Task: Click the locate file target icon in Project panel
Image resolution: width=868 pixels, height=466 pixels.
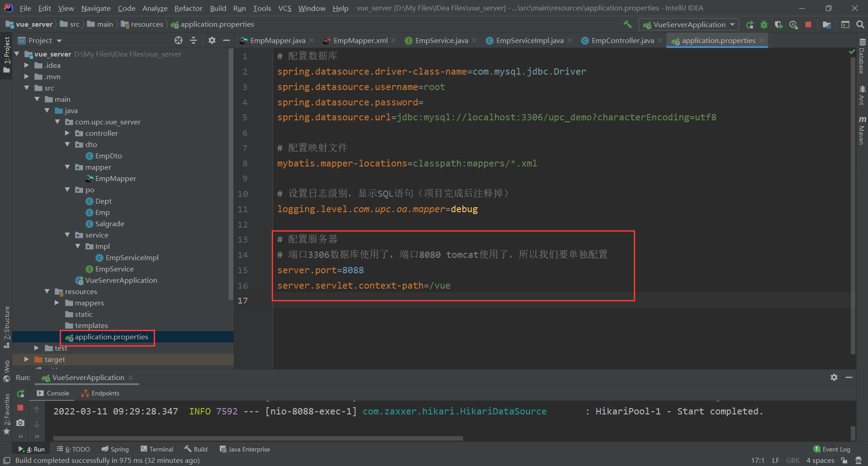Action: pyautogui.click(x=179, y=40)
